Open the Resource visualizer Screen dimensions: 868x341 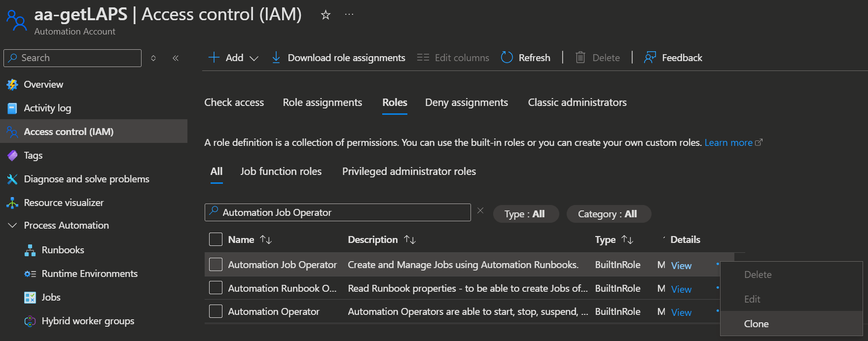(x=64, y=203)
